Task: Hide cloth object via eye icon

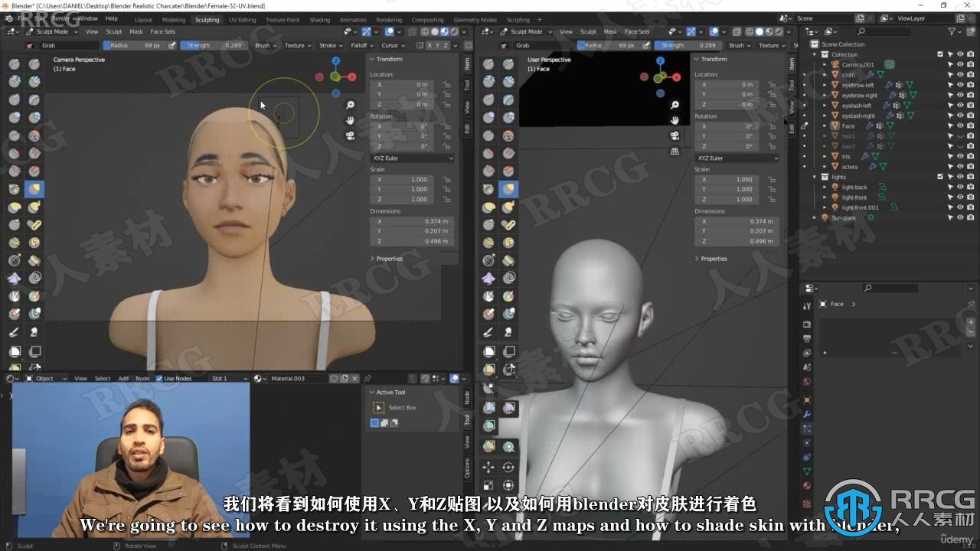Action: coord(960,75)
